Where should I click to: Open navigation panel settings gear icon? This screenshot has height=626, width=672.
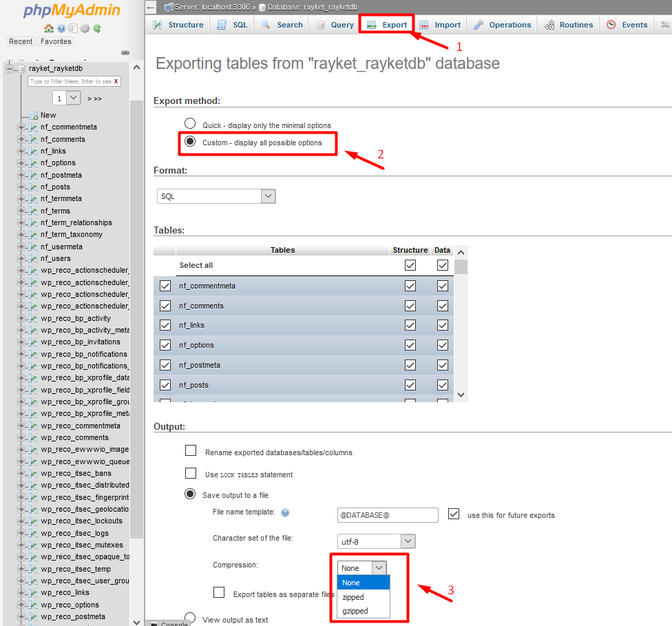tap(85, 28)
